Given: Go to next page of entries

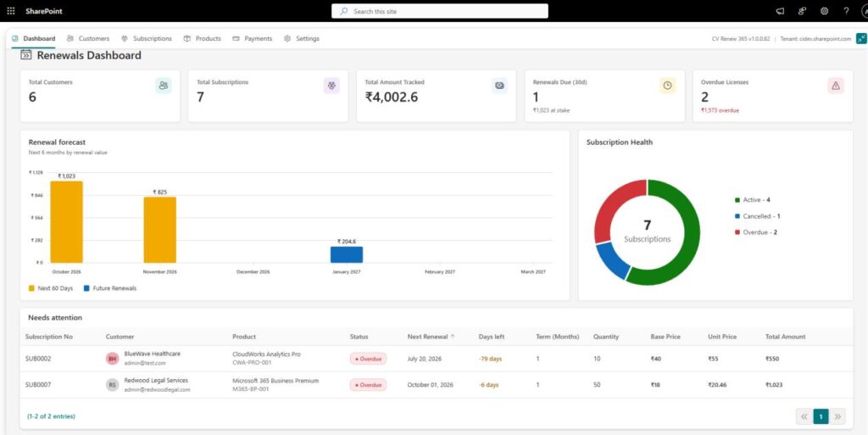Looking at the screenshot, I should pos(837,416).
